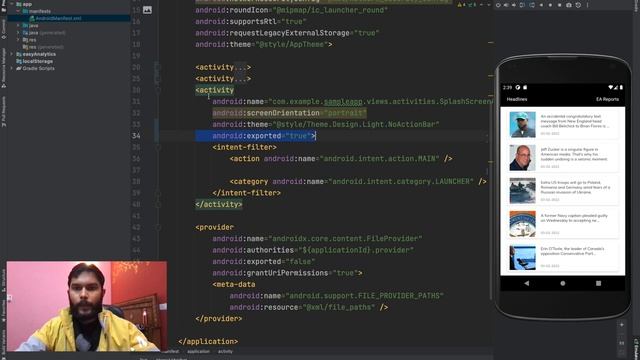
Task: Tap the phone's home navigation button
Action: point(562,283)
